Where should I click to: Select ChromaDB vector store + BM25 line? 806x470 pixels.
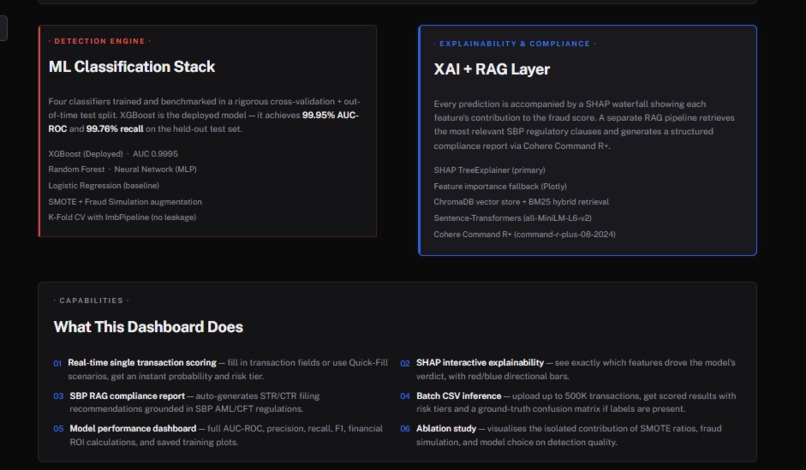pyautogui.click(x=521, y=202)
